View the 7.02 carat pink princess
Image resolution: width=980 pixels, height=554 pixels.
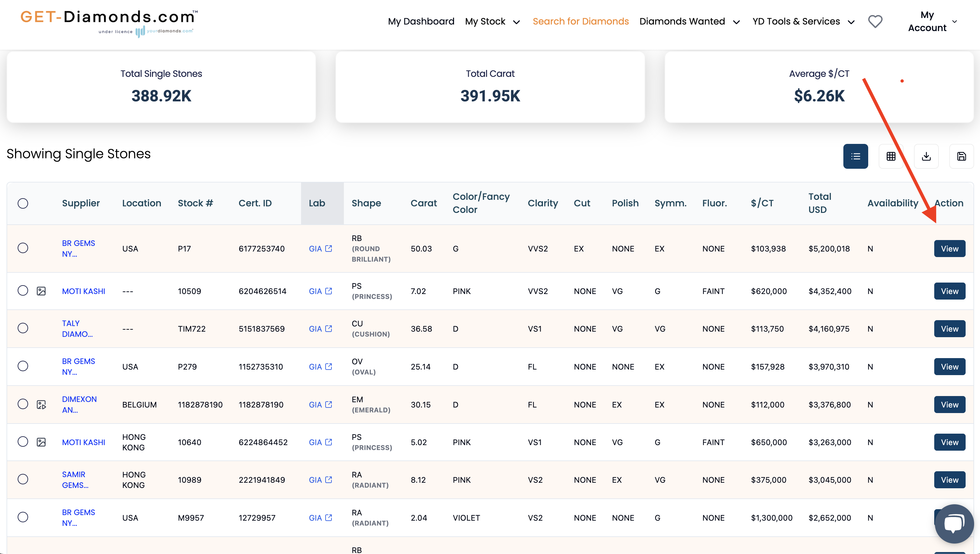click(950, 291)
